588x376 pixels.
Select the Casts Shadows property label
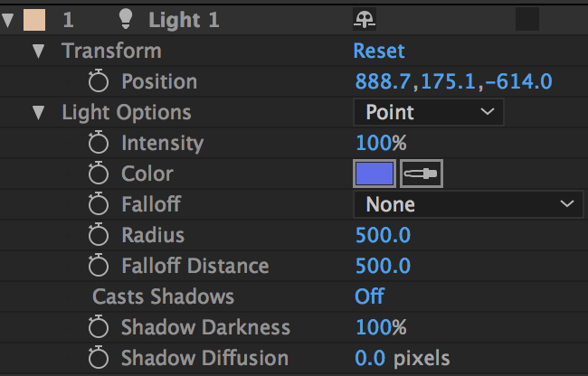[x=163, y=296]
